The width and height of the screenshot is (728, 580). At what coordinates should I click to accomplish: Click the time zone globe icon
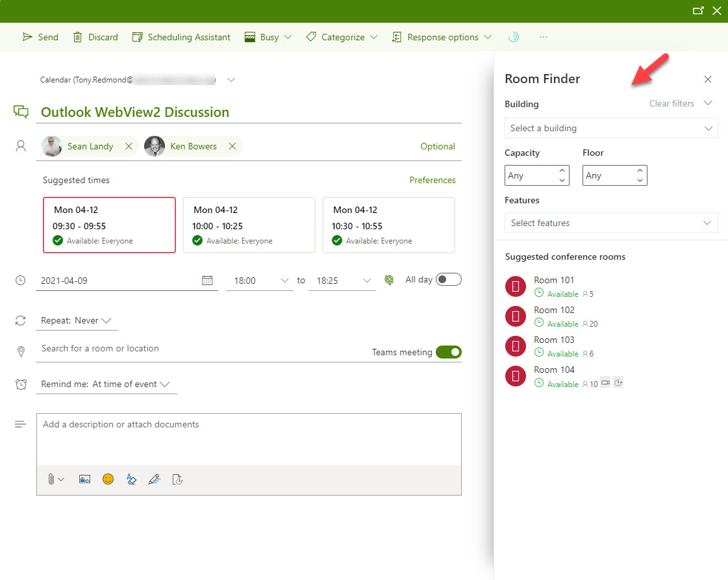389,281
